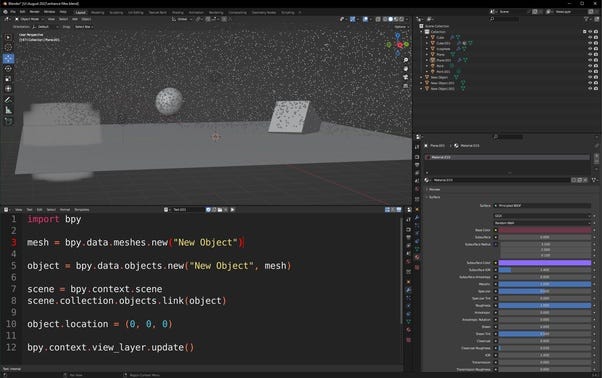Toggle viewport gizmos button
Viewport: 602px width, 378px height.
[x=352, y=19]
